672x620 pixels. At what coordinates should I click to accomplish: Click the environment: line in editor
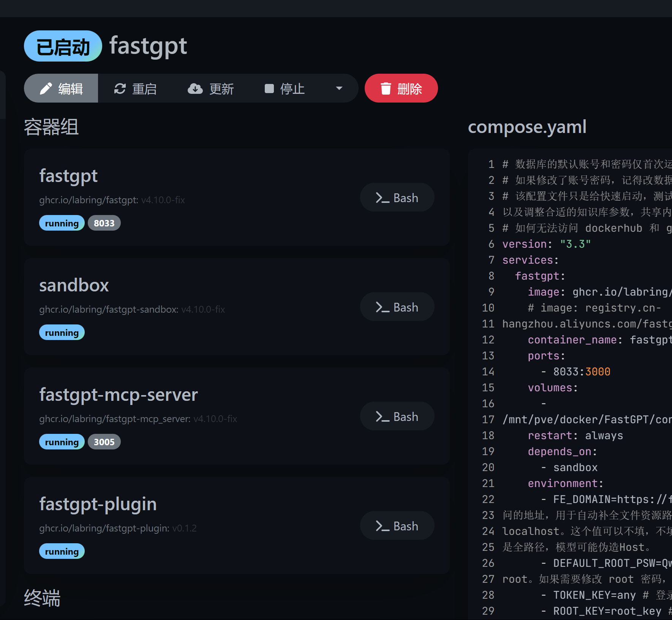565,483
